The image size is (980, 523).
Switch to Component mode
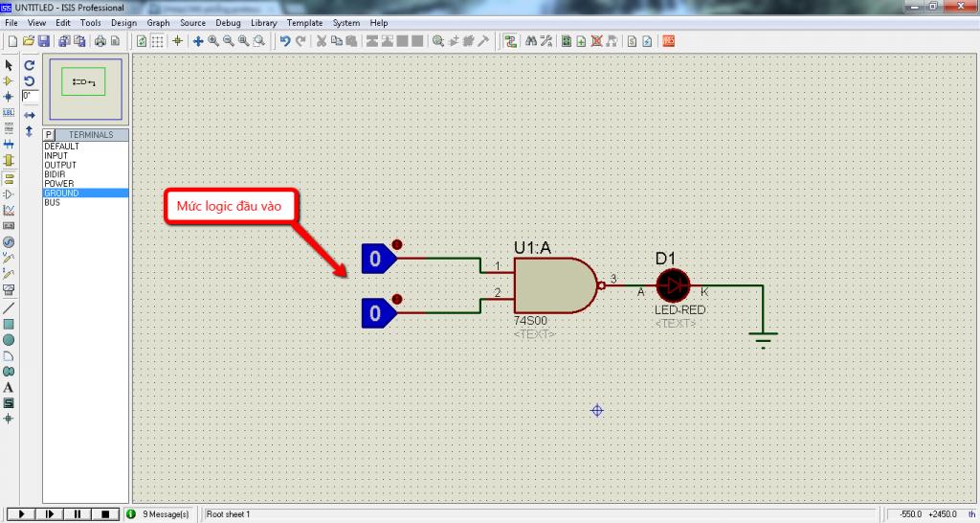tap(9, 80)
